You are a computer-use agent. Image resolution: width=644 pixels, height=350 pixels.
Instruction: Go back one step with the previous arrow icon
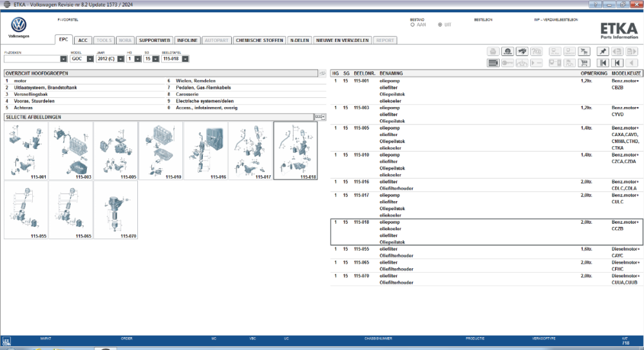point(618,63)
